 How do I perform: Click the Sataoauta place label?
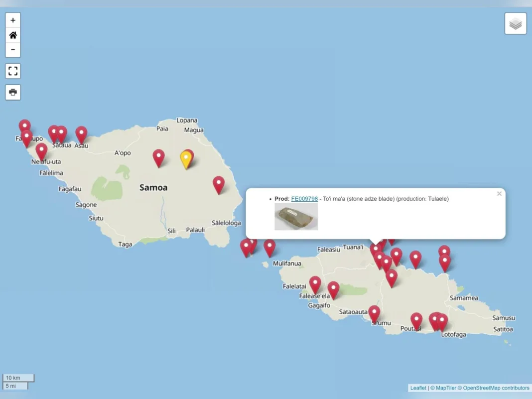coord(353,312)
